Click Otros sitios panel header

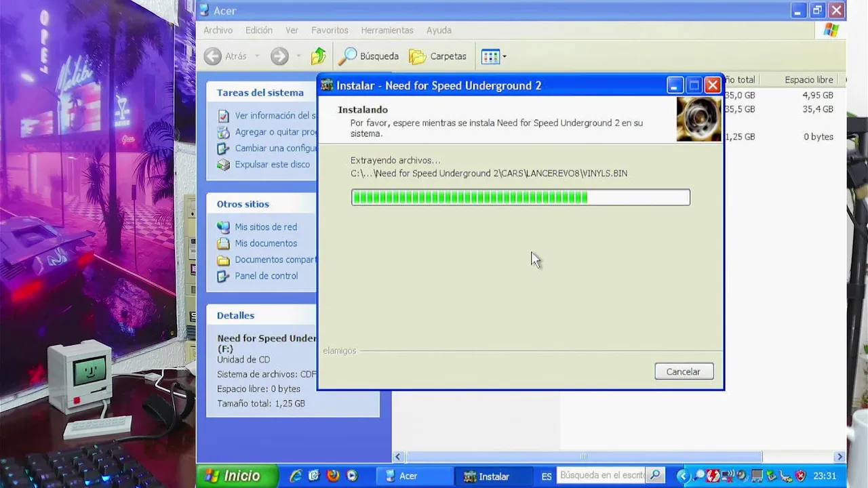click(262, 204)
